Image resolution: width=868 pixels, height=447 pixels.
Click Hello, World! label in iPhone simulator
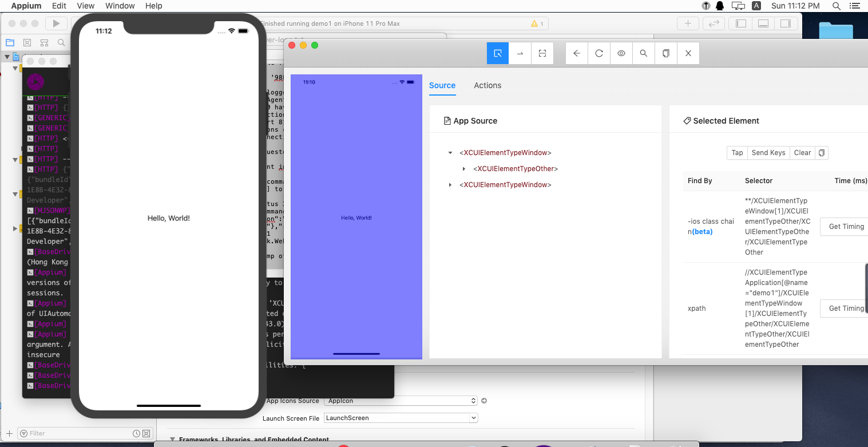pos(169,218)
